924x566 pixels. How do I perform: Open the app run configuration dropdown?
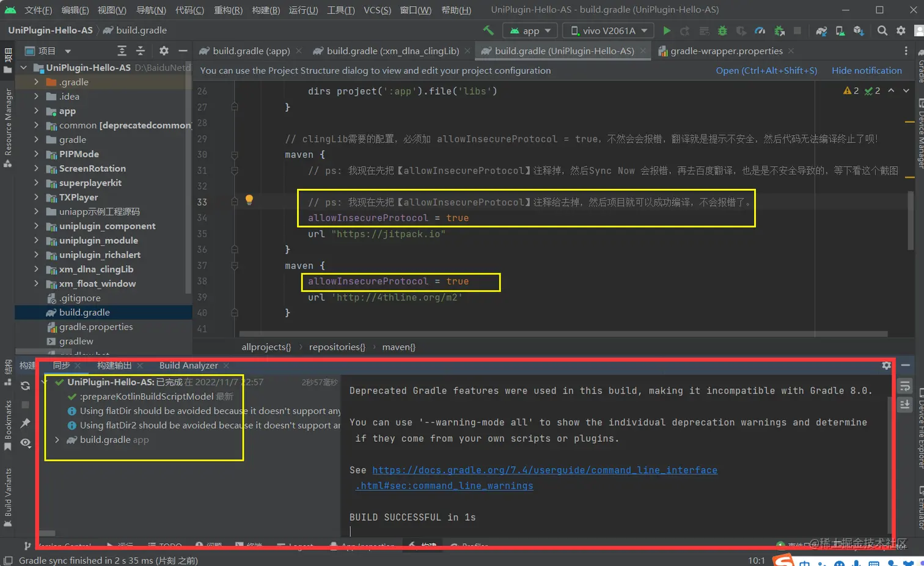pos(530,31)
